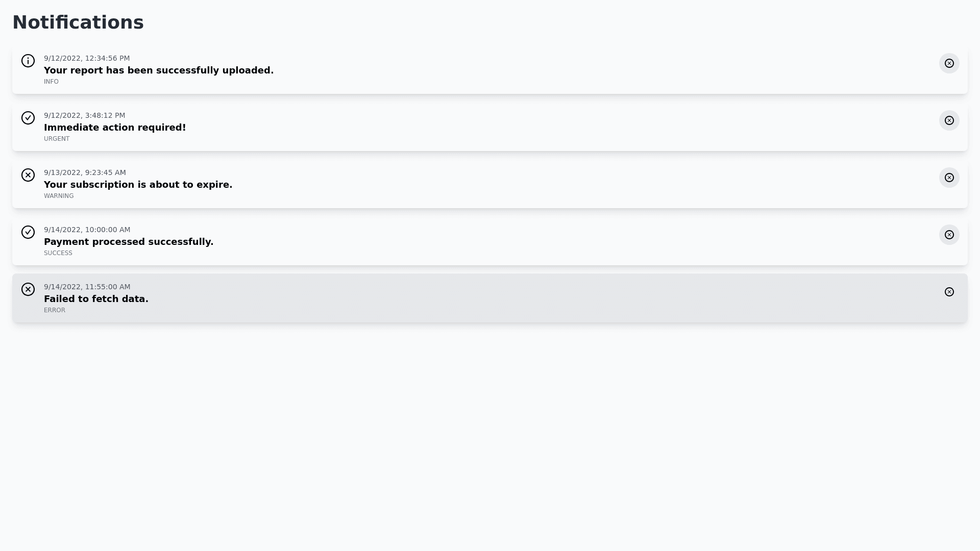The image size is (980, 551).
Task: Open the 'Your report has been successfully uploaded' message
Action: tap(159, 70)
